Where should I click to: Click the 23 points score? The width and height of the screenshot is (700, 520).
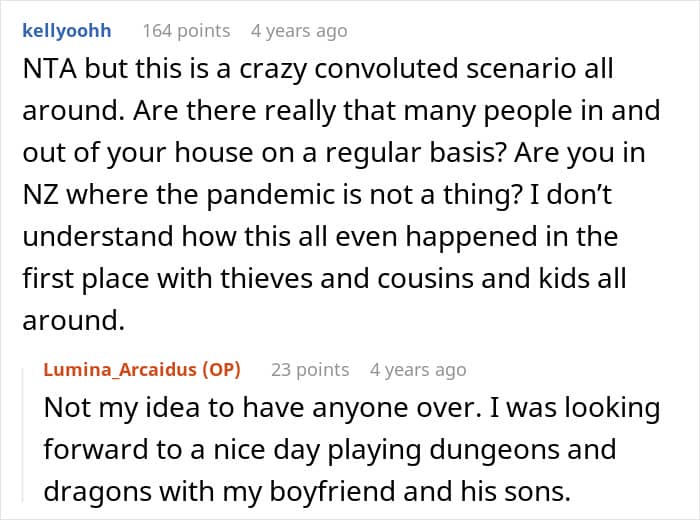(x=310, y=370)
